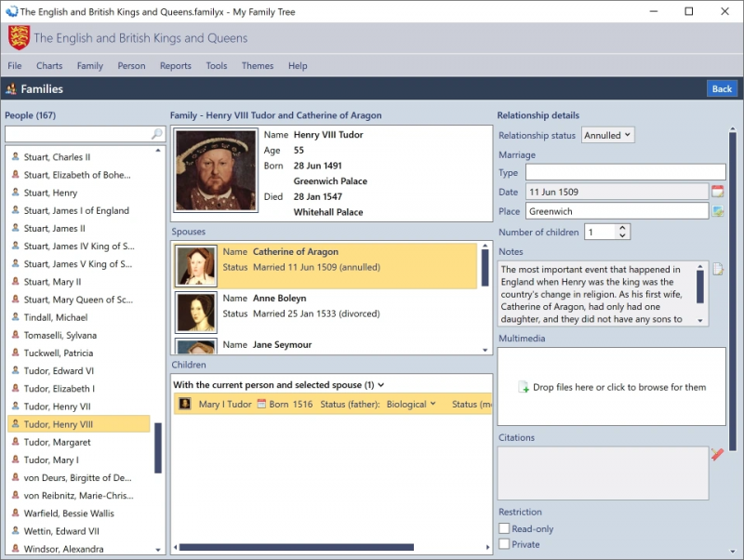Screen dimensions: 744x560
Task: Click the marriage Type input field
Action: [625, 172]
